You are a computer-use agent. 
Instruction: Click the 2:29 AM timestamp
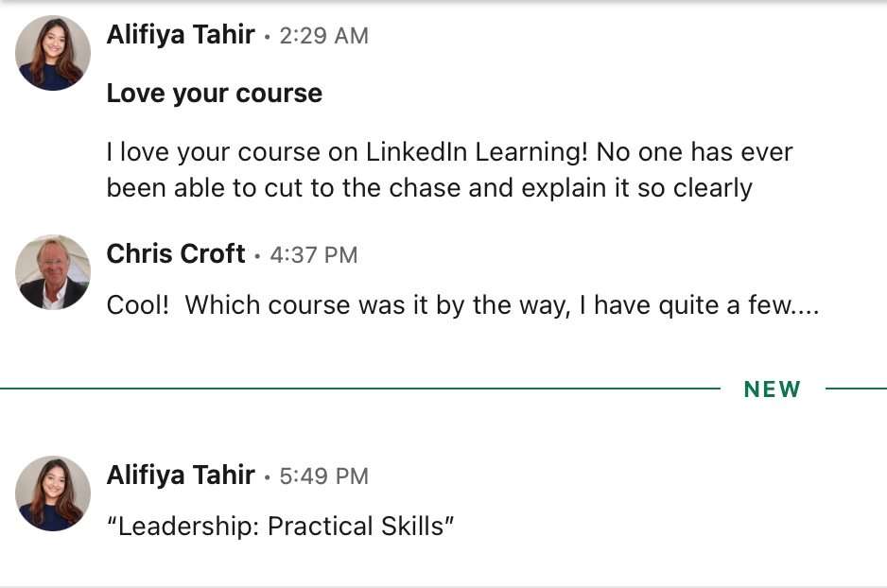click(x=323, y=36)
